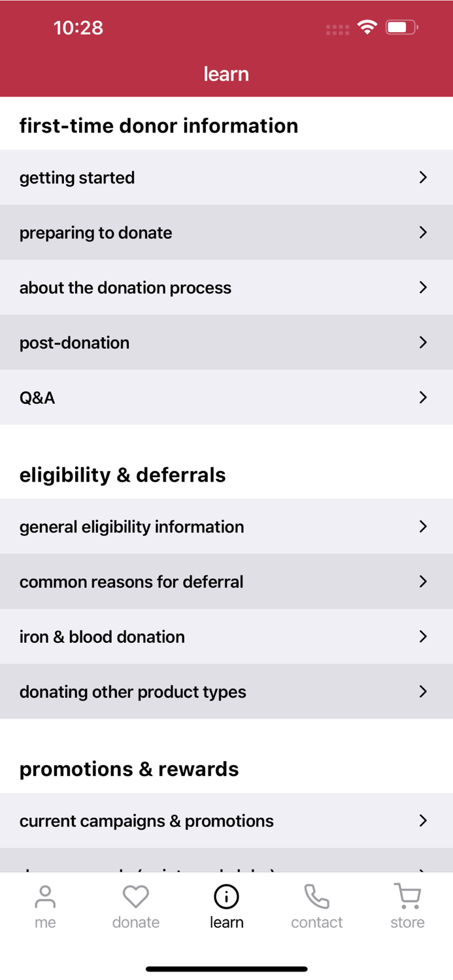Open donating other product types
Screen dimensions: 453x980
(226, 691)
